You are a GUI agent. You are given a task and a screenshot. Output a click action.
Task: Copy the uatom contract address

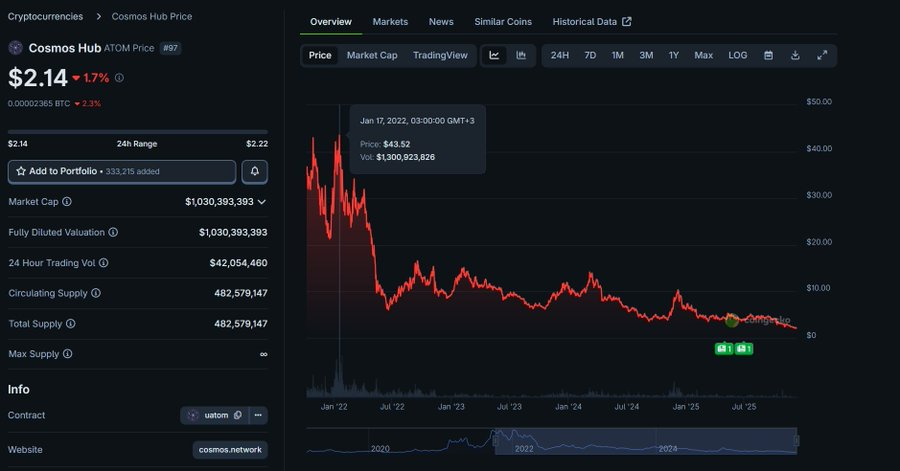point(213,415)
